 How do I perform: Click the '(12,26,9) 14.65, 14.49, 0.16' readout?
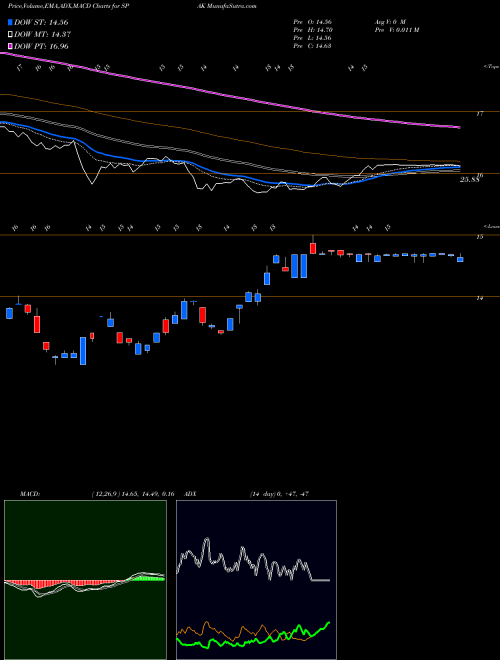133,494
